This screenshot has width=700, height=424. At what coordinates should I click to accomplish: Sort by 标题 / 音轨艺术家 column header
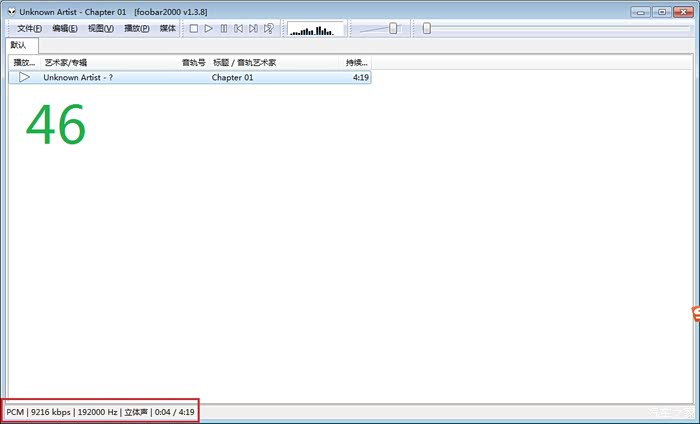click(244, 63)
